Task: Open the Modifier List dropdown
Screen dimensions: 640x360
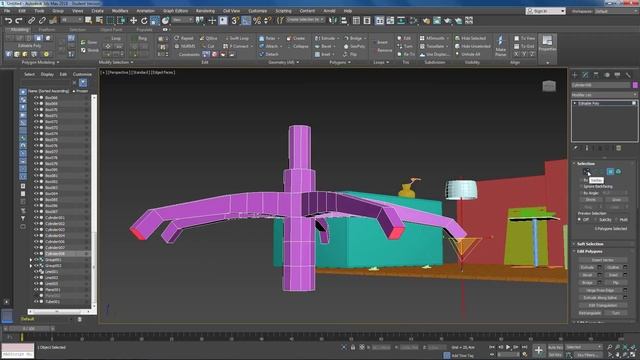Action: pos(604,95)
